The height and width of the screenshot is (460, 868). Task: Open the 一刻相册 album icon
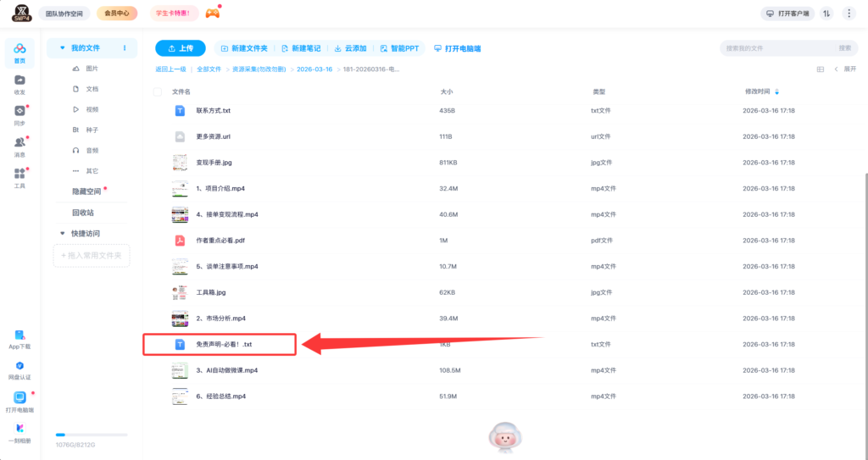pos(19,429)
